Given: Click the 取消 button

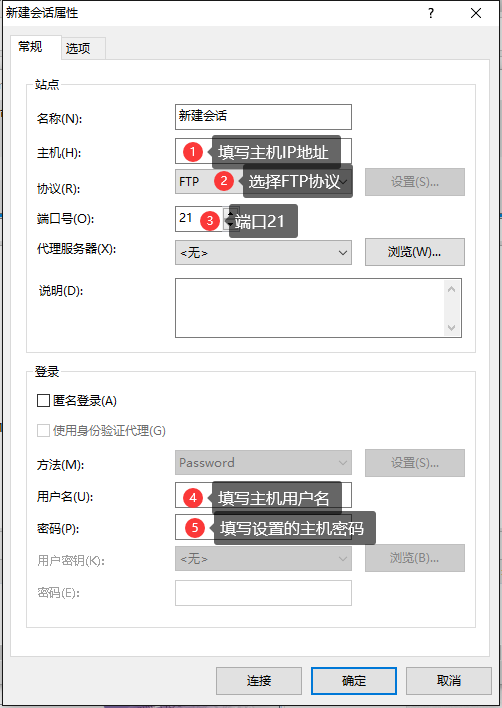Looking at the screenshot, I should point(449,680).
